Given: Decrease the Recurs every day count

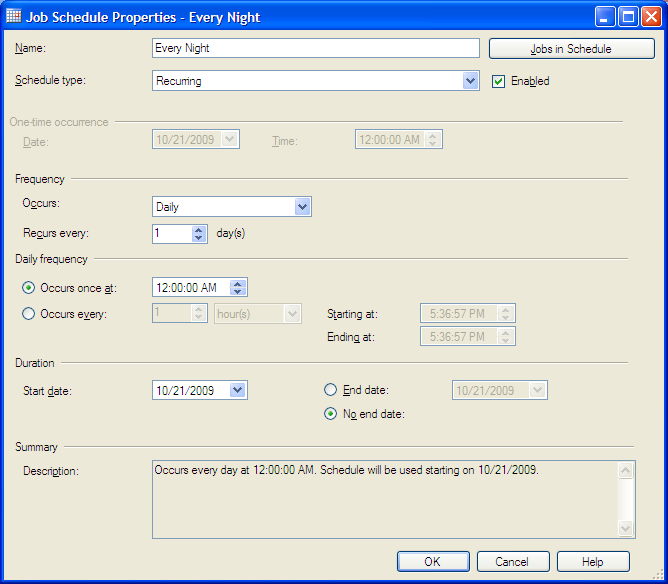Looking at the screenshot, I should pyautogui.click(x=198, y=238).
